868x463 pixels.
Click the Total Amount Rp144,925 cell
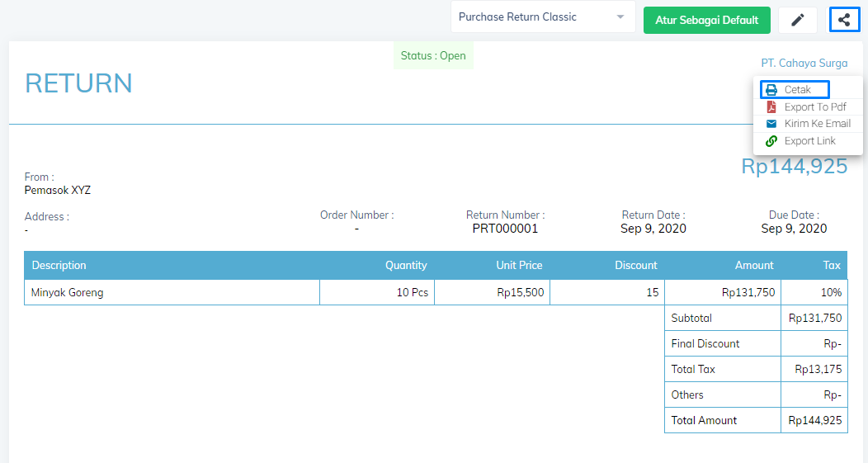point(815,420)
